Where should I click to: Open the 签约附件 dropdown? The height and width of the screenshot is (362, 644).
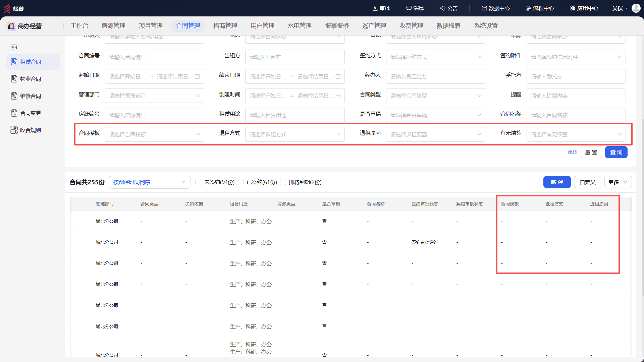[x=576, y=57]
